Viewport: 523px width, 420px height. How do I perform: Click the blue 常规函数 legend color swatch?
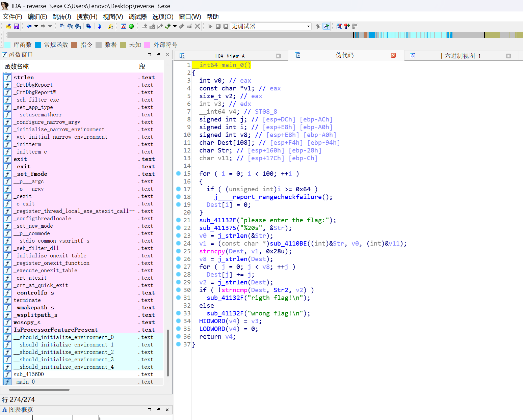coord(38,45)
